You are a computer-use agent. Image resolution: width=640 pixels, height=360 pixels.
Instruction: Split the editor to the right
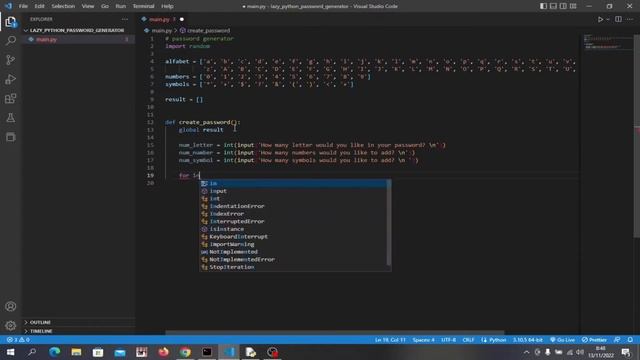[x=618, y=19]
